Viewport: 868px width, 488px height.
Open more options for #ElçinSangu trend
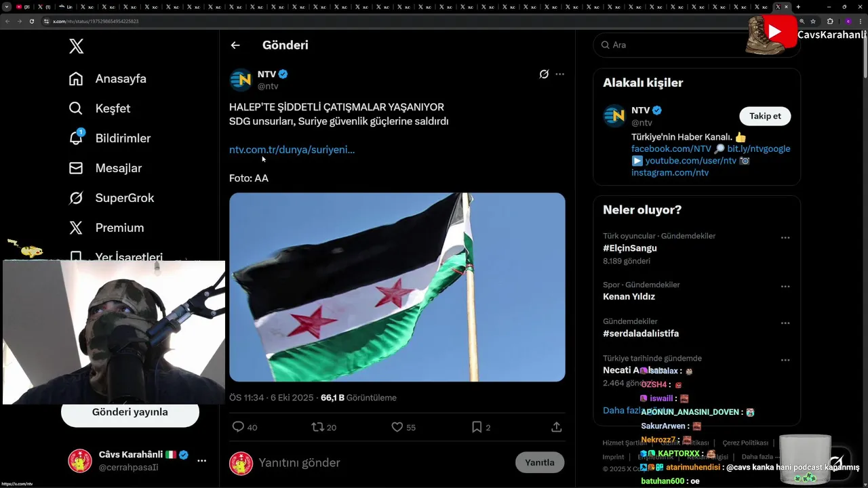point(785,238)
